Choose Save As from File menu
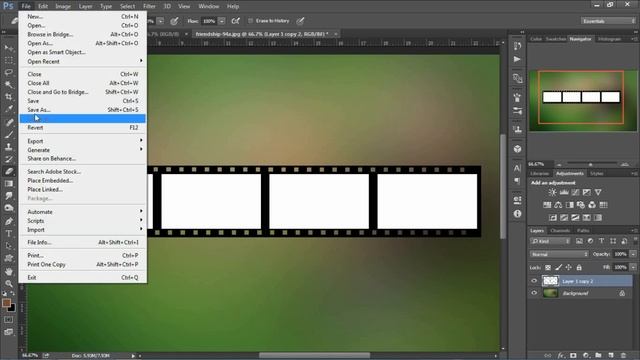Viewport: 640px width, 360px height. tap(83, 110)
